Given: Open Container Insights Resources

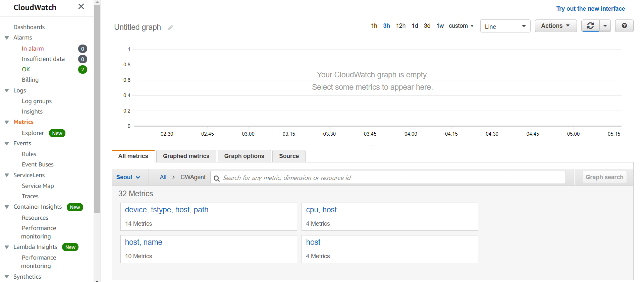Looking at the screenshot, I should pos(35,218).
